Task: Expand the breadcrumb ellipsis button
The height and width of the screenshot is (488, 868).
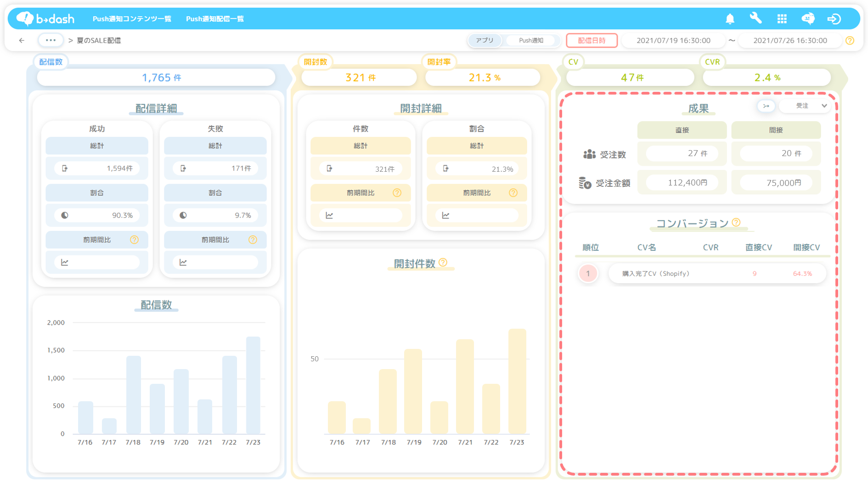Action: coord(51,40)
